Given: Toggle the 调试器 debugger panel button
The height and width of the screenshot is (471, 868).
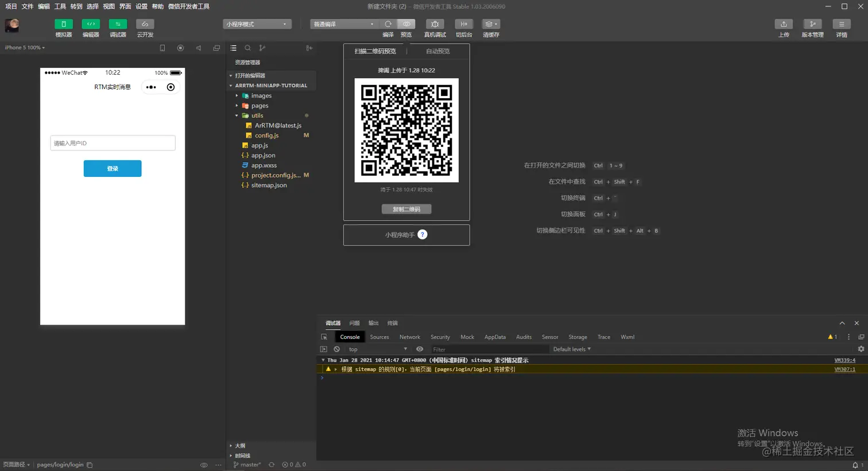Looking at the screenshot, I should coord(118,24).
